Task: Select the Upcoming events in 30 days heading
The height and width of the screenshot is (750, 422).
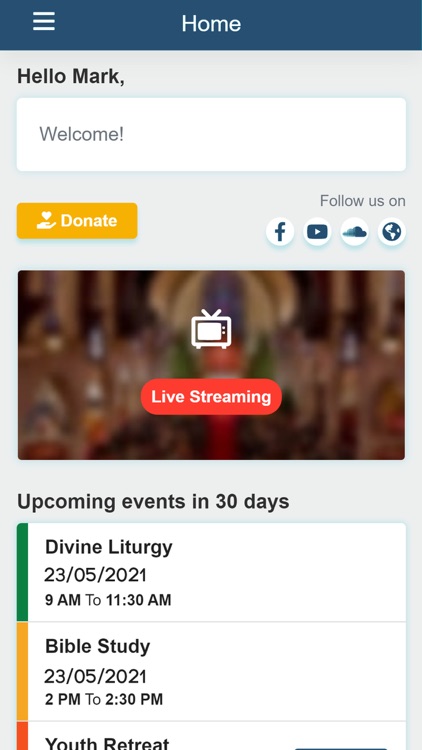Action: [153, 502]
